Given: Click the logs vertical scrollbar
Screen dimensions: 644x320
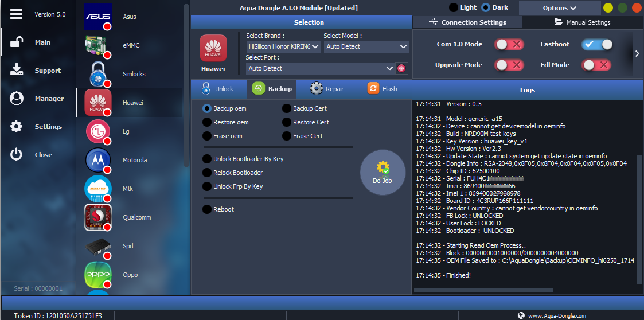Looking at the screenshot, I should tap(639, 219).
